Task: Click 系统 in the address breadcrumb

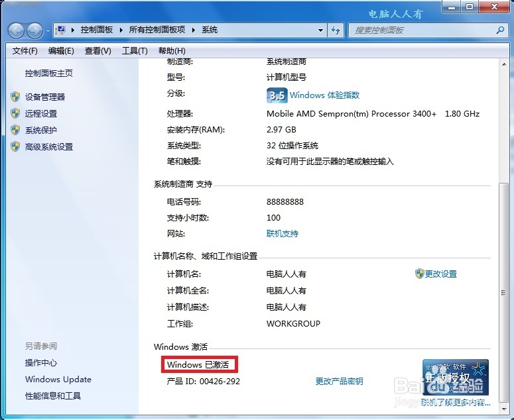Action: click(210, 30)
